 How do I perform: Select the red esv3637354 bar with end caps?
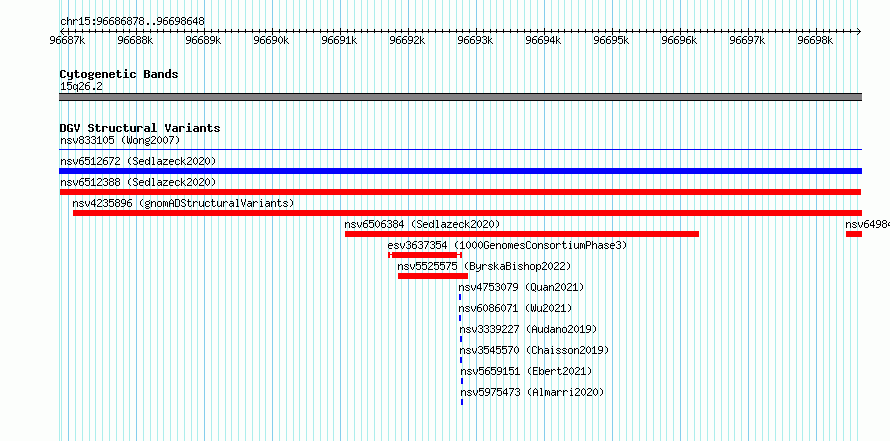(x=425, y=255)
